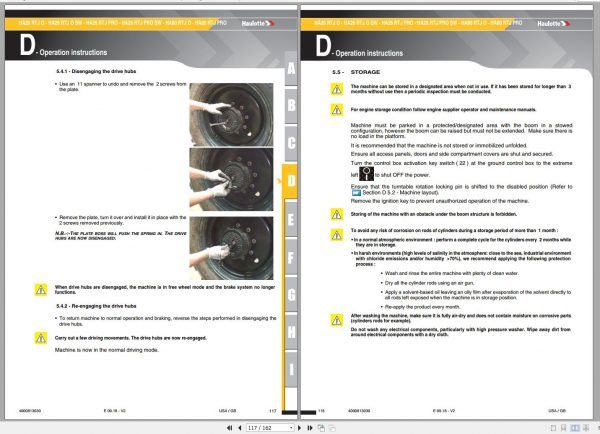Click the bottom photo of installing hub plate
The height and width of the screenshot is (434, 600).
coord(232,248)
